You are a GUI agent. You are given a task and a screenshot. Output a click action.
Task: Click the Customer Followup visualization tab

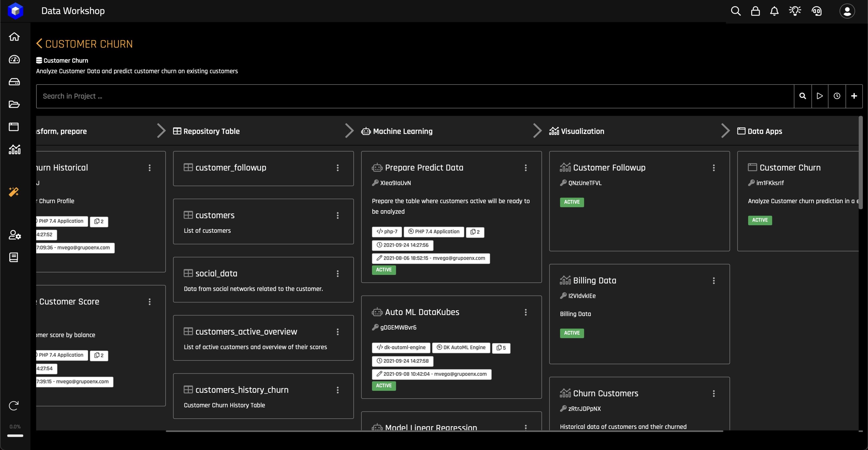point(609,168)
